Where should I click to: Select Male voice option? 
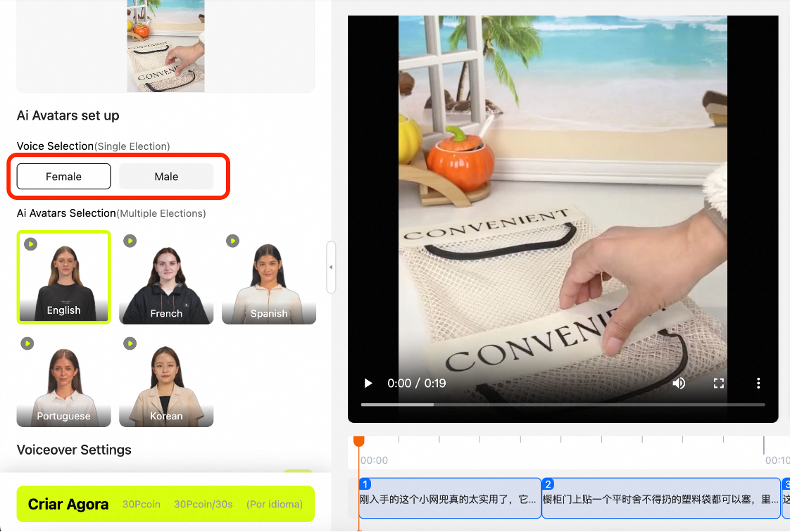coord(166,177)
